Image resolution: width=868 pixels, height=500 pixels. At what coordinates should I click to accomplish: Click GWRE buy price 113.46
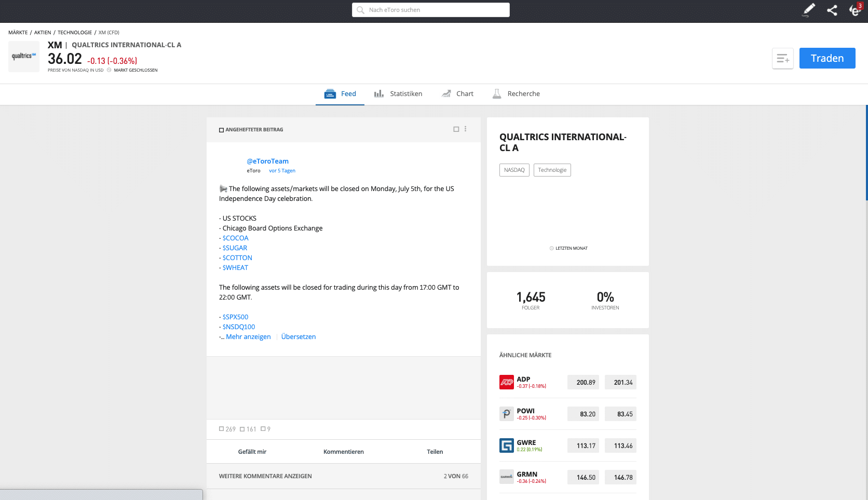tap(620, 445)
